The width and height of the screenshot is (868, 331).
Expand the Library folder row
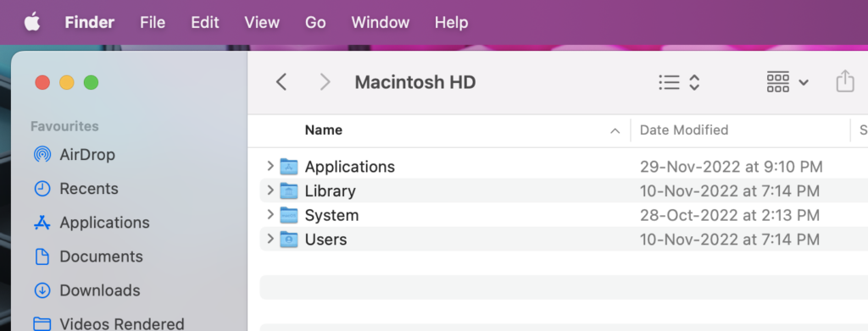click(x=270, y=190)
